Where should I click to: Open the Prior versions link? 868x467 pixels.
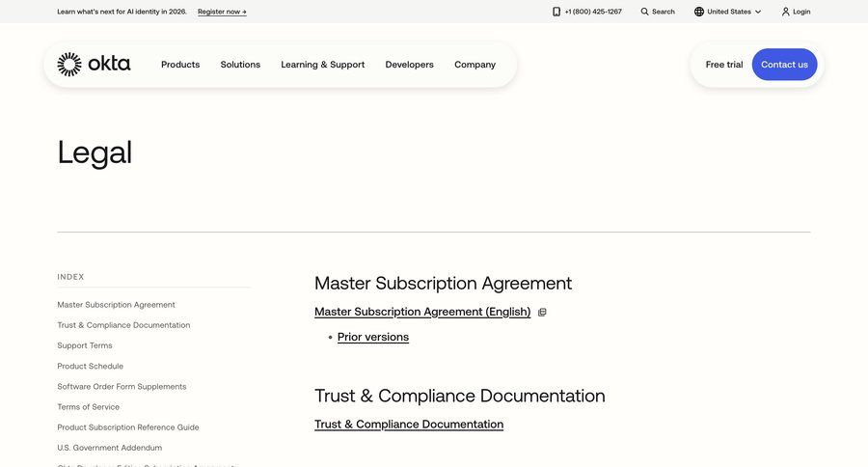373,337
